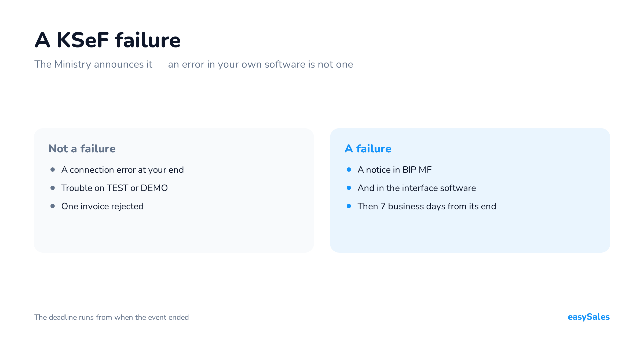644x338 pixels.
Task: Click the 'Not a failure' card heading
Action: [x=82, y=149]
